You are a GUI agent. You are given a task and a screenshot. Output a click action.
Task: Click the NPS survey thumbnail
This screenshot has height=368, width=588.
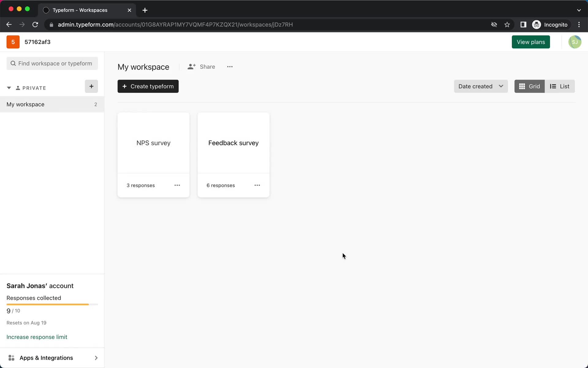(x=153, y=143)
